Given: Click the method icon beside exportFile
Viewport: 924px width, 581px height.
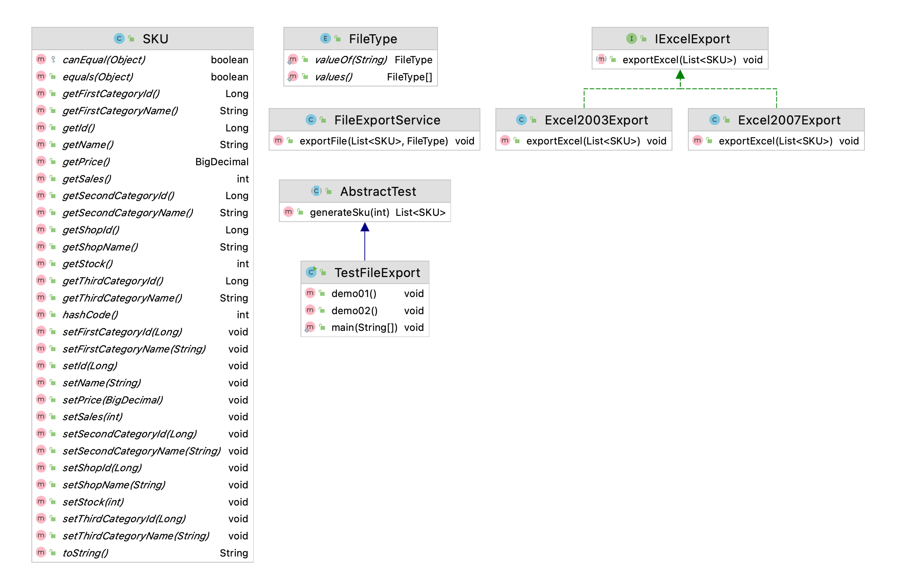Looking at the screenshot, I should click(x=278, y=140).
